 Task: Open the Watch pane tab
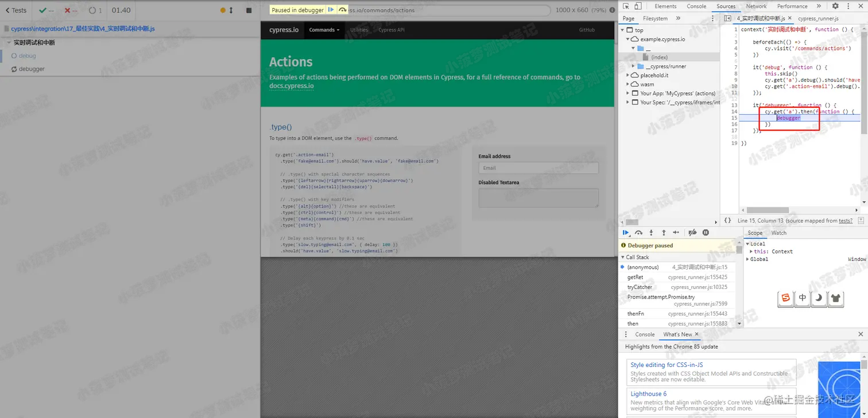coord(779,233)
